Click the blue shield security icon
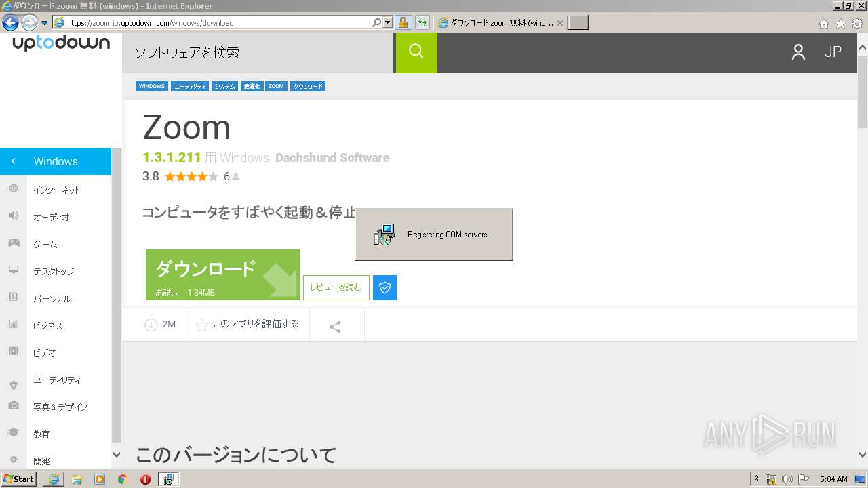Viewport: 868px width, 488px height. click(x=385, y=287)
